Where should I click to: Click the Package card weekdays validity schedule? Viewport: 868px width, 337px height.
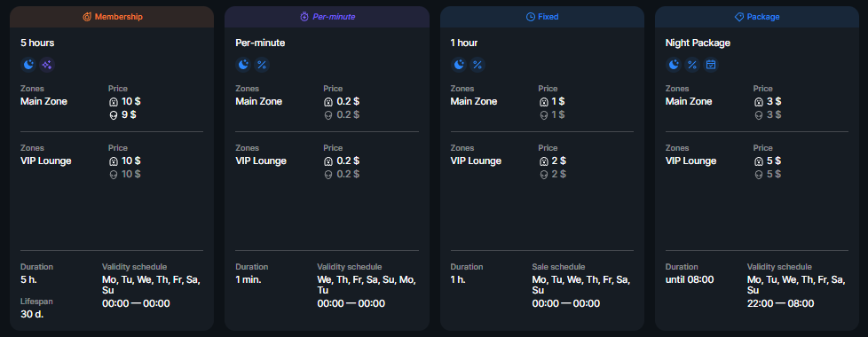[796, 285]
